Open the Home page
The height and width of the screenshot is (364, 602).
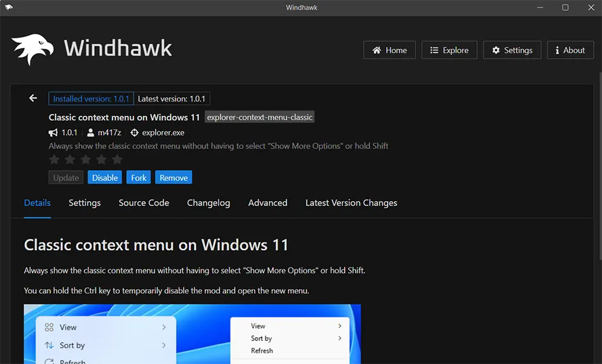(389, 50)
